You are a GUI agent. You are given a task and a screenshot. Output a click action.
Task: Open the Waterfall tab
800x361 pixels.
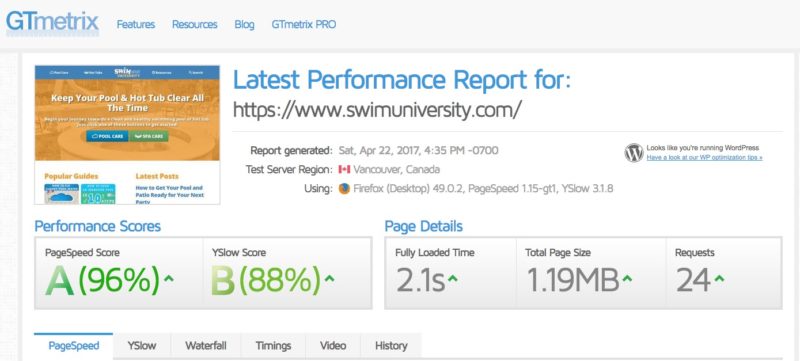pyautogui.click(x=206, y=346)
